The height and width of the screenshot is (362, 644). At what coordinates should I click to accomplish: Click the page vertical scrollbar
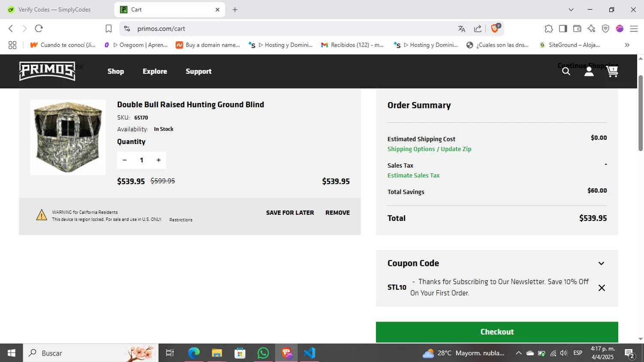(x=641, y=113)
